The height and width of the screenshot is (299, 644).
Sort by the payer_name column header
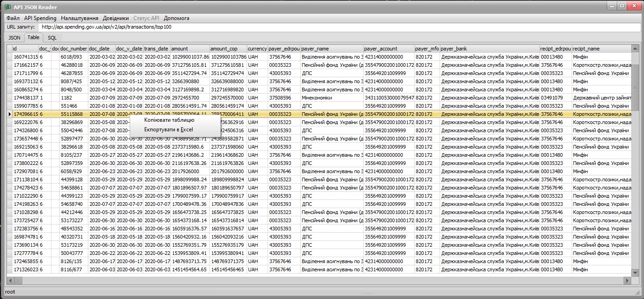(x=332, y=49)
